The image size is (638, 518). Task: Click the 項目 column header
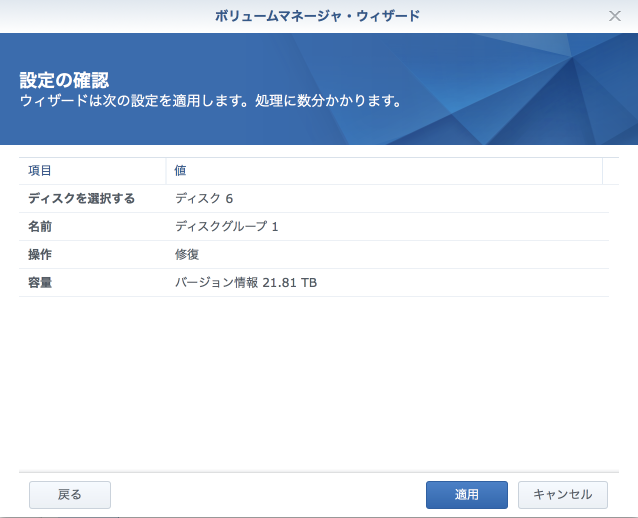(40, 171)
